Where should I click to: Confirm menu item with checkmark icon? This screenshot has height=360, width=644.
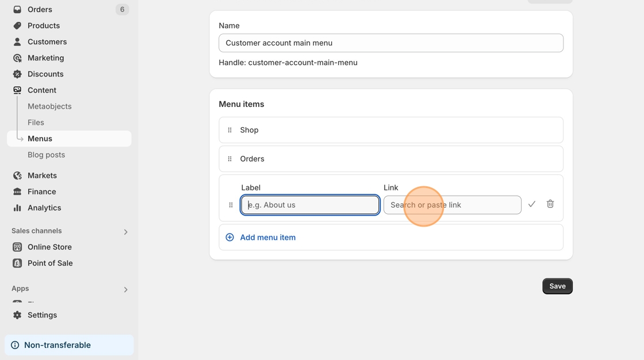[x=532, y=204]
